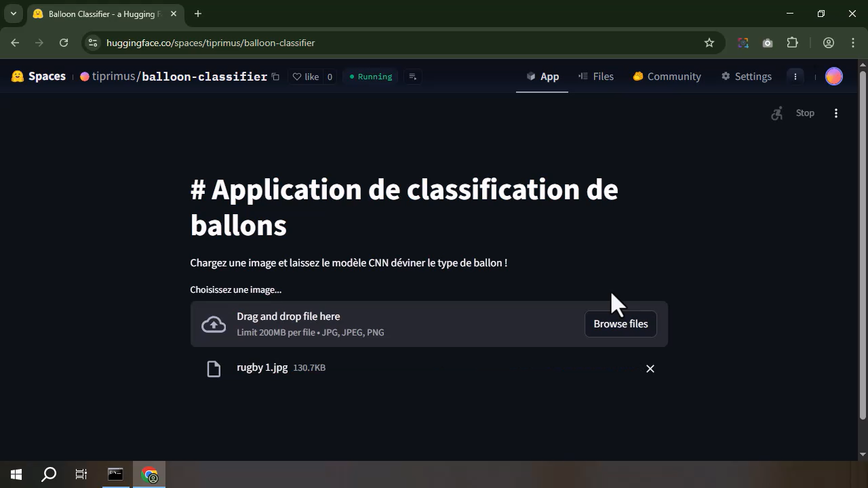The image size is (868, 488).
Task: Open accessibility options next to Stop
Action: point(776,113)
